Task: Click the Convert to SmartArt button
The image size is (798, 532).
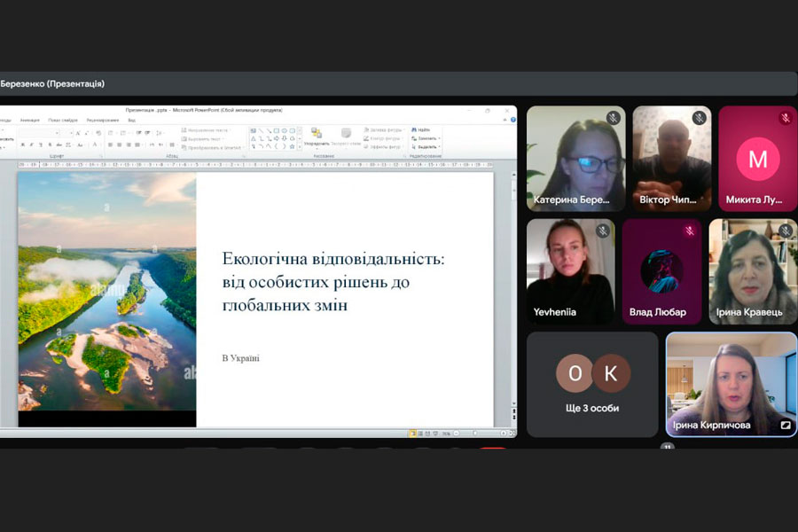Action: point(213,147)
